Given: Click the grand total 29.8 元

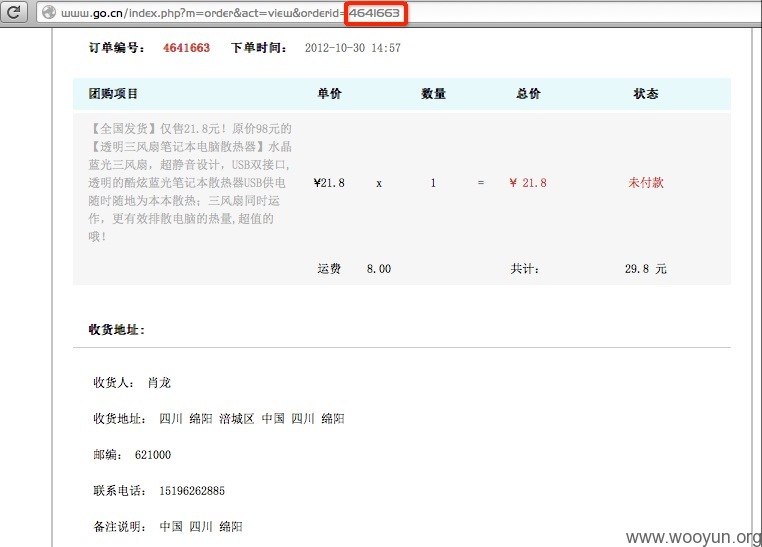Looking at the screenshot, I should click(646, 269).
